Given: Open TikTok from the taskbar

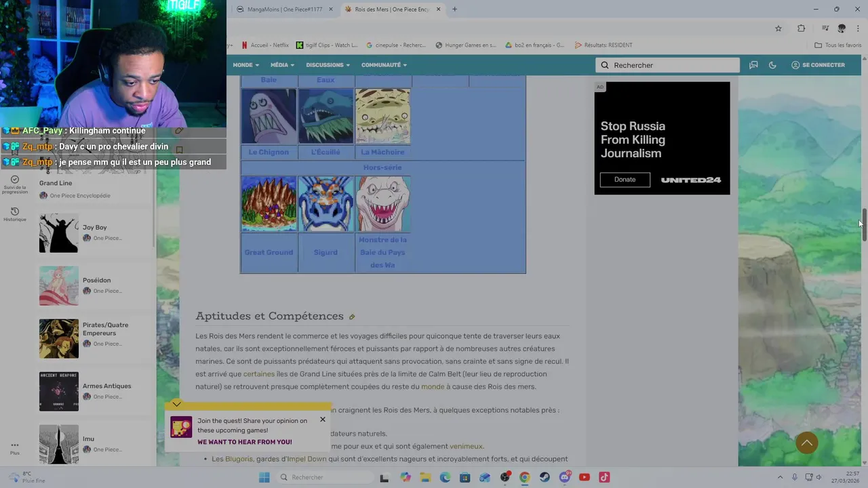Looking at the screenshot, I should [604, 477].
